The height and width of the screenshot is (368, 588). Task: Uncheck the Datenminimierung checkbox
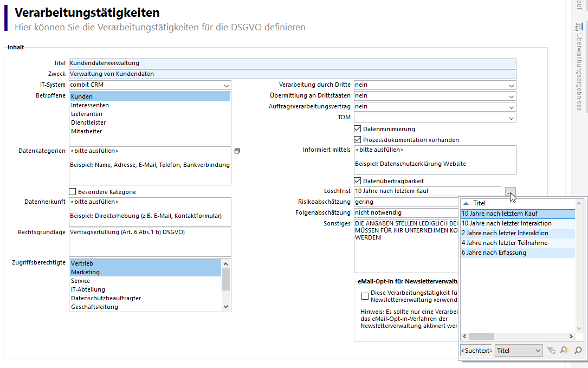tap(358, 129)
